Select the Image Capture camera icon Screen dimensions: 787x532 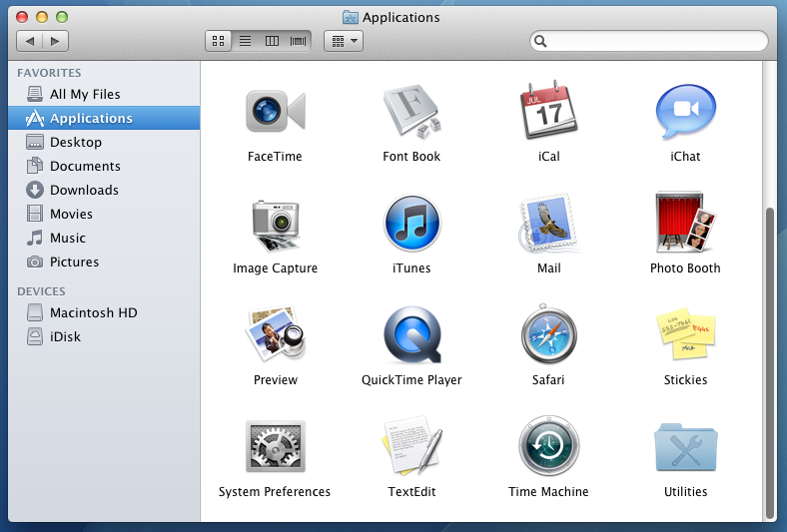(275, 225)
